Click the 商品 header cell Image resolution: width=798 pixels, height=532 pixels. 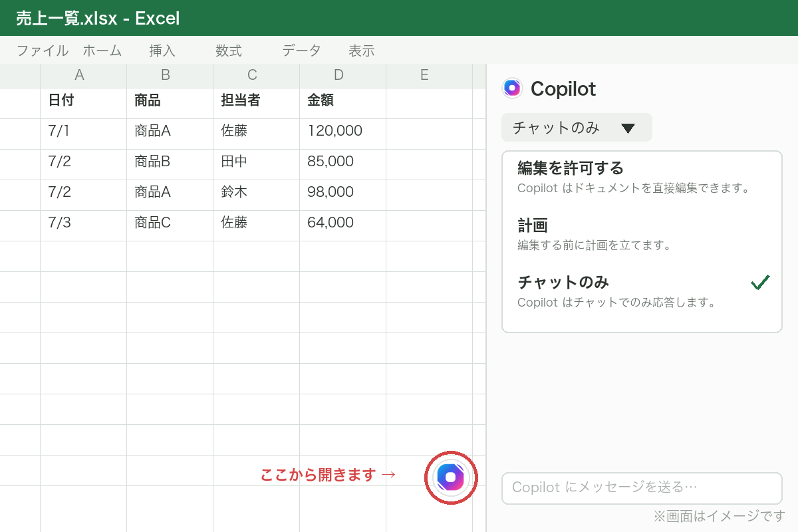point(170,103)
